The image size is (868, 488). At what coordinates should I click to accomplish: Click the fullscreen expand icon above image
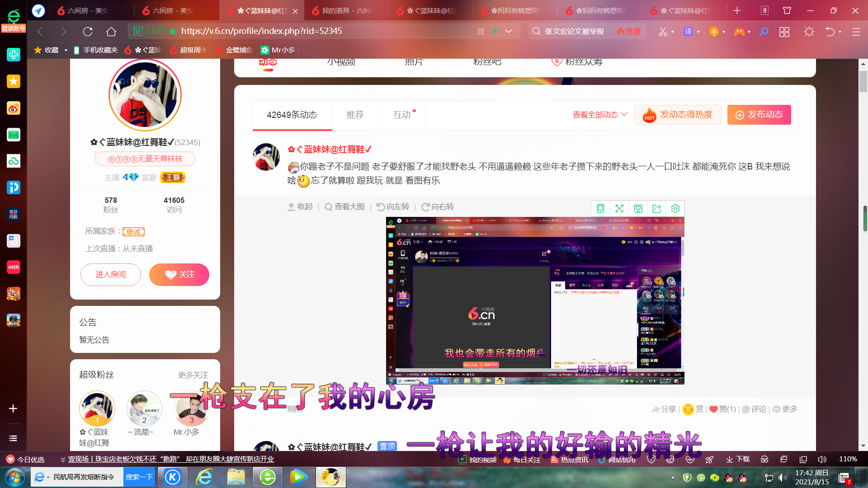click(619, 208)
